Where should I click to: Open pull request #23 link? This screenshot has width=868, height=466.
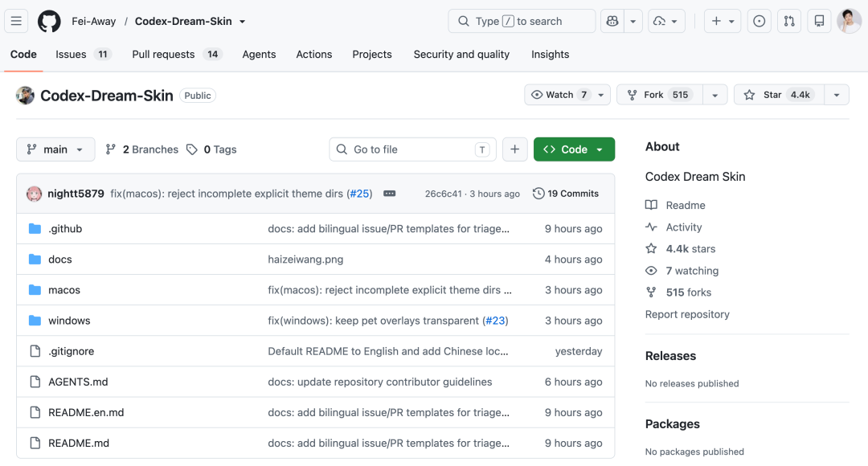pos(495,321)
